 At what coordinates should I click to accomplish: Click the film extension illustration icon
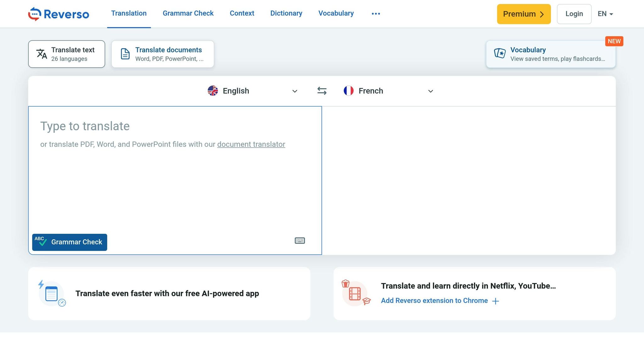[x=355, y=293]
